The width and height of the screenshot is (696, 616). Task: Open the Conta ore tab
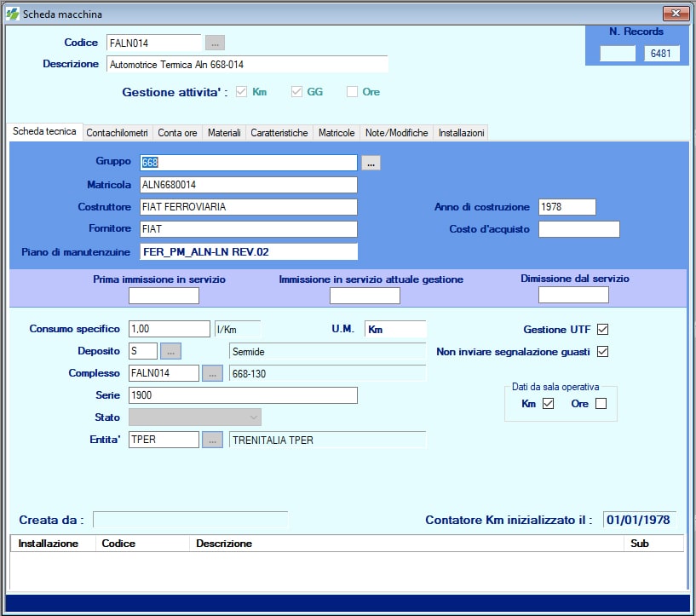click(x=177, y=133)
